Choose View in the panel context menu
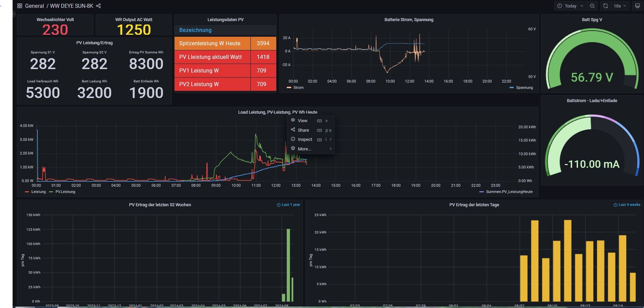The width and height of the screenshot is (644, 308). pos(302,120)
